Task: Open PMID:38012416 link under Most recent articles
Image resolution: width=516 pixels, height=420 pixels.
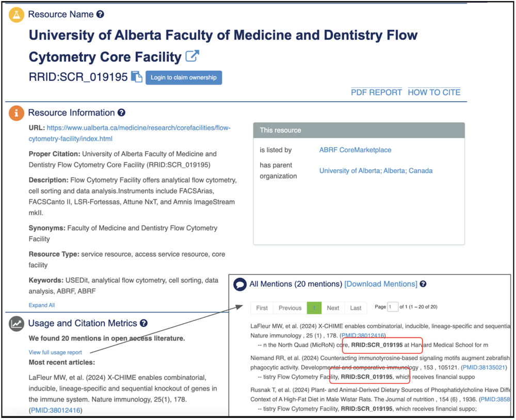Action: pos(56,411)
